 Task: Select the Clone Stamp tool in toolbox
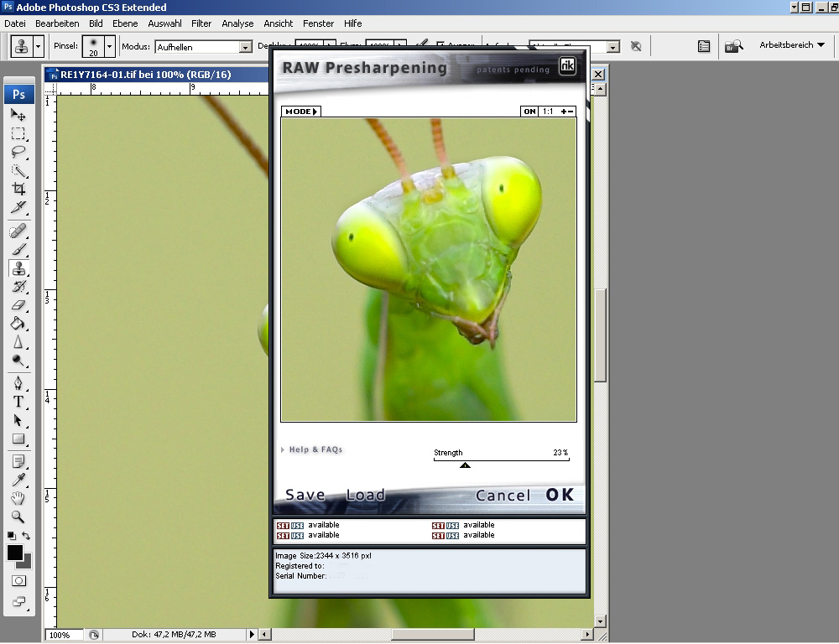coord(18,268)
